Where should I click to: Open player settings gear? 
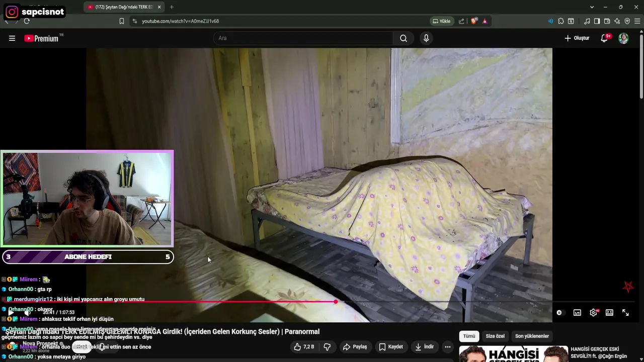[x=594, y=313]
